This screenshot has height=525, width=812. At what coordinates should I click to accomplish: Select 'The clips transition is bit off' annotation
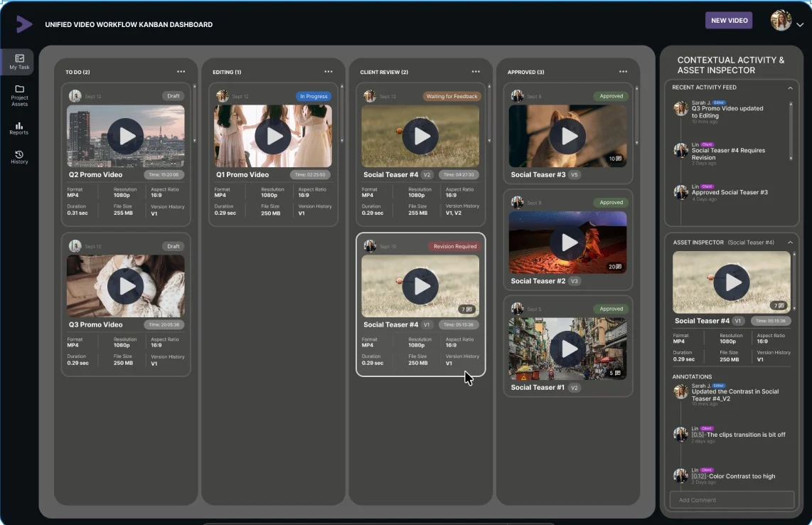tap(739, 435)
